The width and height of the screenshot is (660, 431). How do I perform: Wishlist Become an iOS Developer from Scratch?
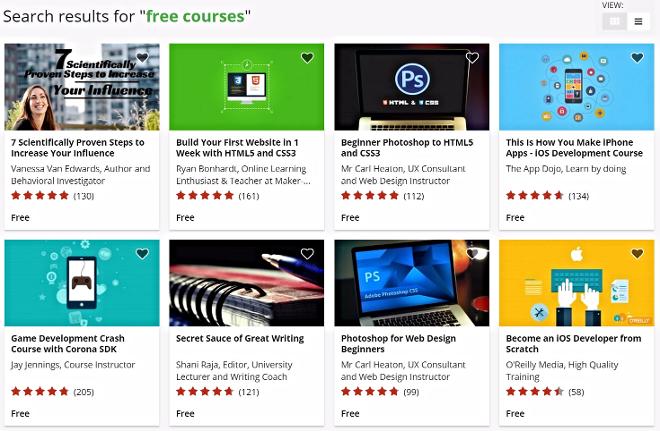point(637,254)
